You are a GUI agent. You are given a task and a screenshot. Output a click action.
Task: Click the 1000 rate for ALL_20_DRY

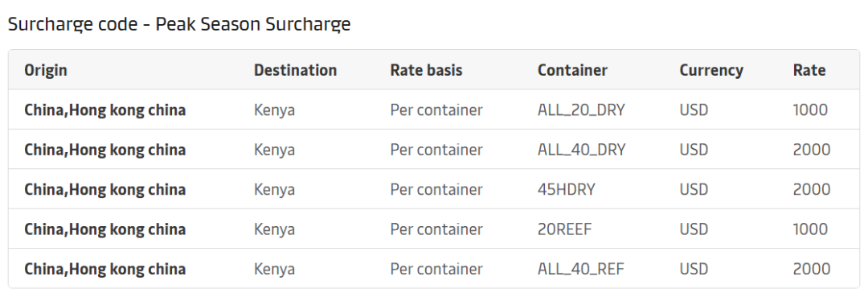810,109
